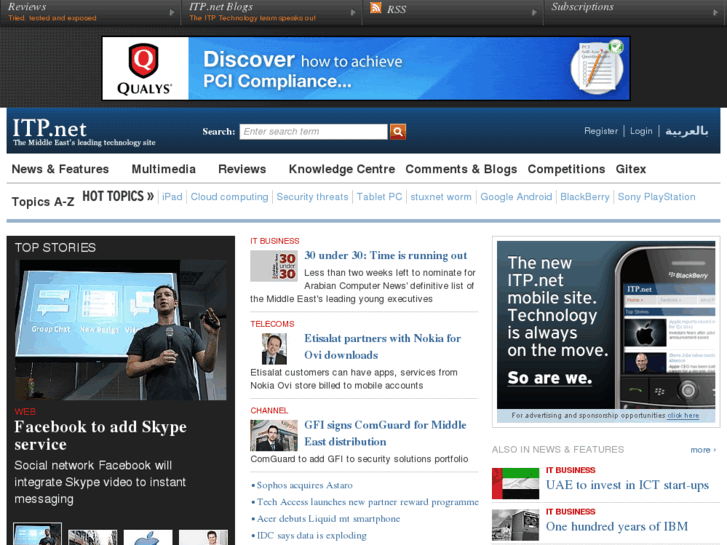727x545 pixels.
Task: Select the Security threats hot topic
Action: [312, 197]
